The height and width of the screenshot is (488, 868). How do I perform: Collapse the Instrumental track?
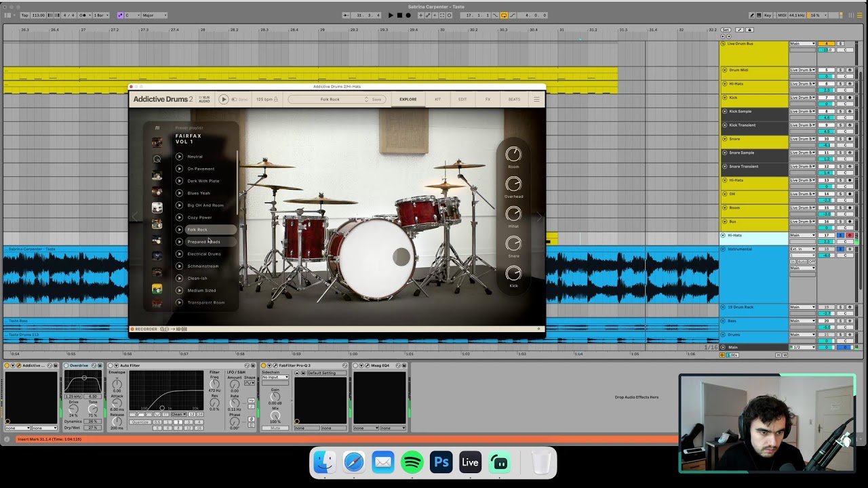[723, 249]
